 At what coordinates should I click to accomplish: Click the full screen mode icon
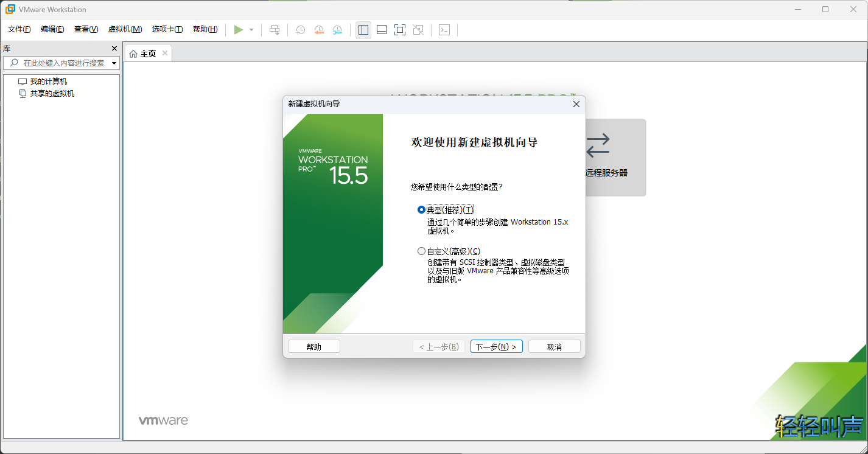coord(400,29)
